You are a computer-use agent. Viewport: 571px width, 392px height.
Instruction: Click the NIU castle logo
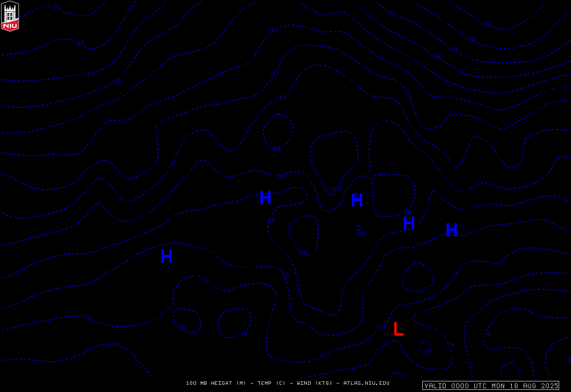(10, 16)
